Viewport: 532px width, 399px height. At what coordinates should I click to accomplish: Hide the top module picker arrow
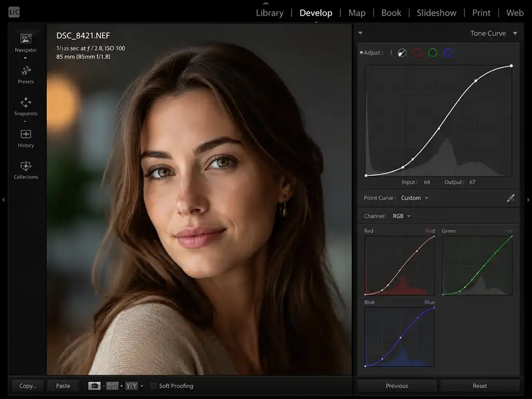tap(265, 3)
